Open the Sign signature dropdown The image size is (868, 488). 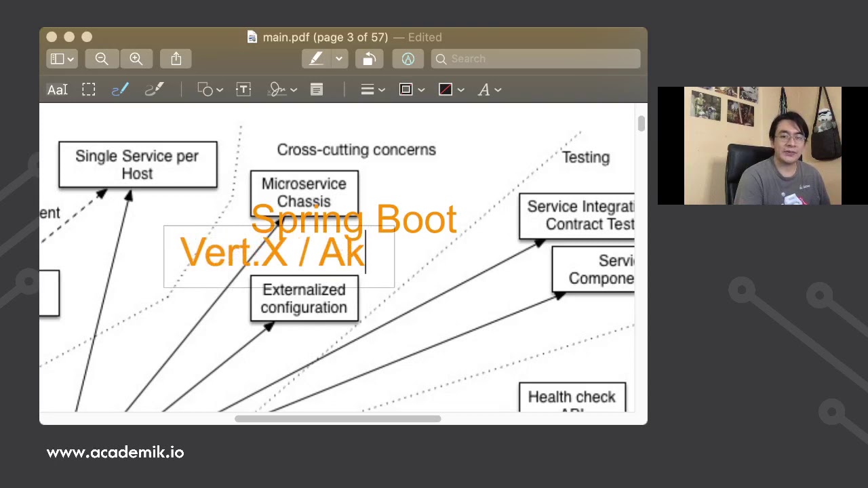(x=282, y=89)
